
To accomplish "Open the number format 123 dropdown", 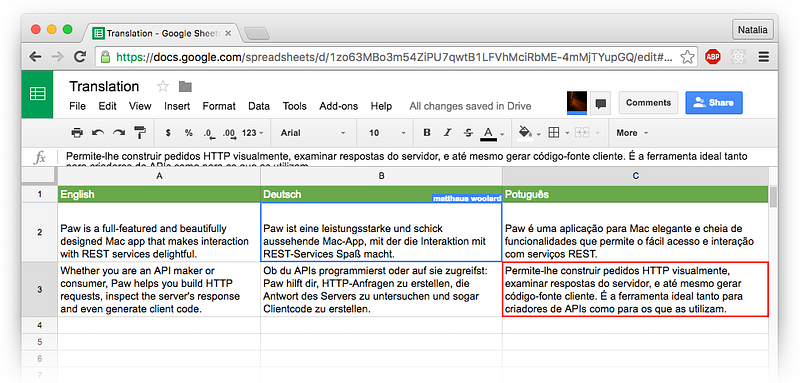I will pyautogui.click(x=253, y=133).
